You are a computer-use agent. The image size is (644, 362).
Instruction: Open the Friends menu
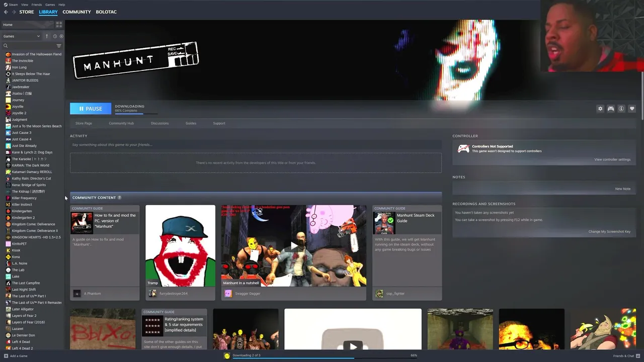(37, 5)
